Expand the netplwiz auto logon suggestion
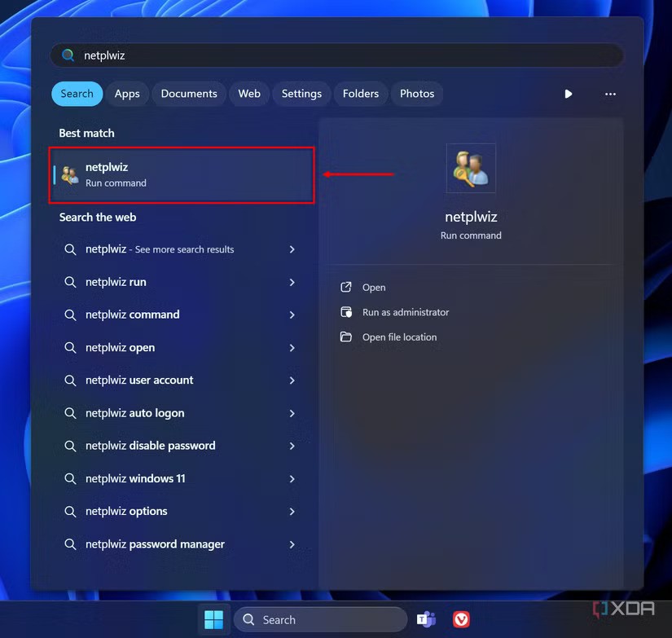The width and height of the screenshot is (672, 638). [x=292, y=413]
